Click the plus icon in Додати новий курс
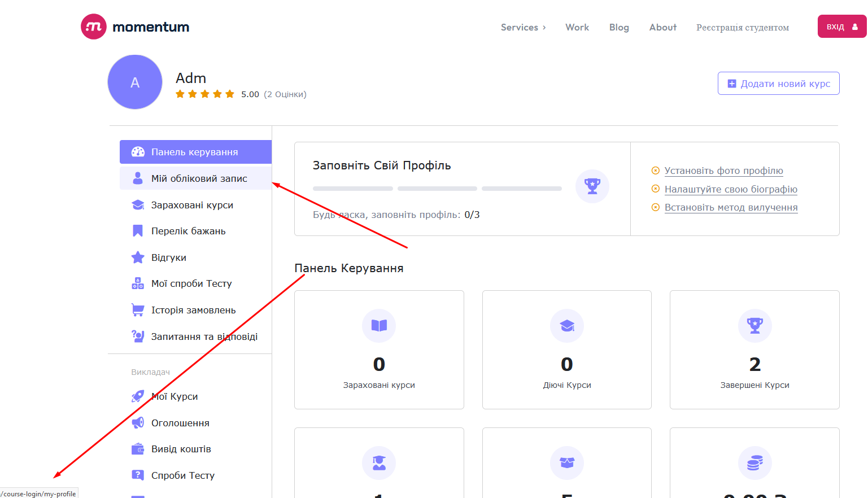Viewport: 868px width, 498px height. (x=732, y=84)
